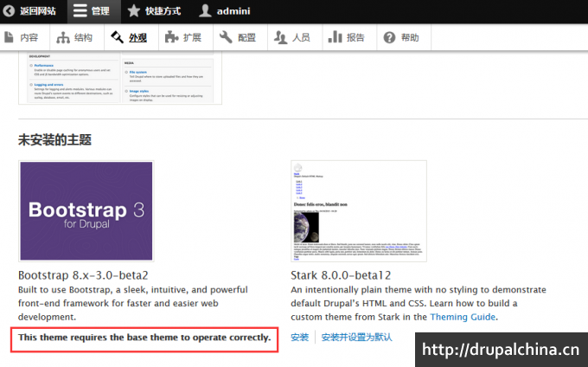Viewport: 588px width, 367px height.
Task: Open the 报告 menu item
Action: pos(355,37)
